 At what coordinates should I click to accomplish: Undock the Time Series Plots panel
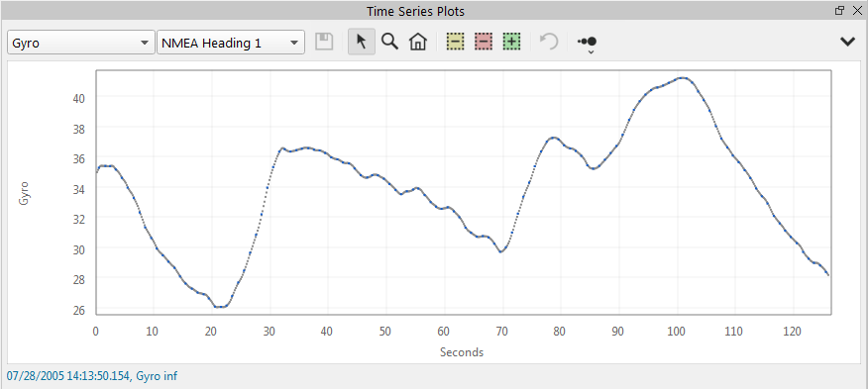click(840, 10)
